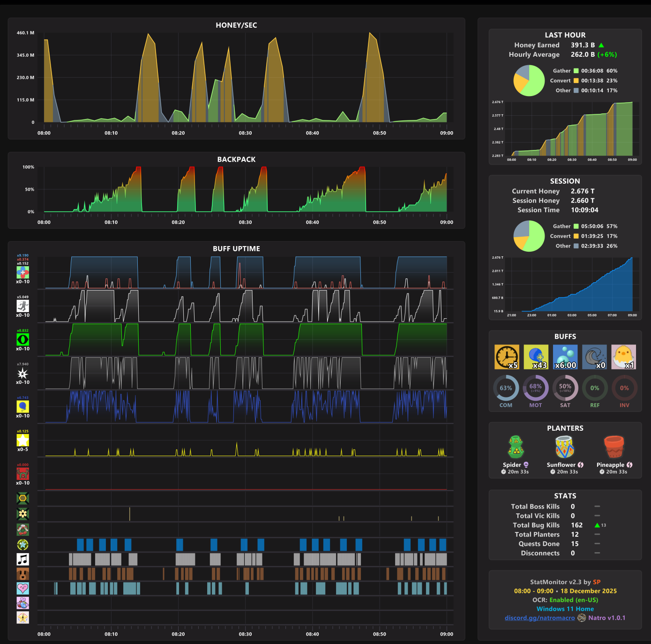Click the music note buff icon
Viewport: 651px width, 644px height.
(23, 559)
